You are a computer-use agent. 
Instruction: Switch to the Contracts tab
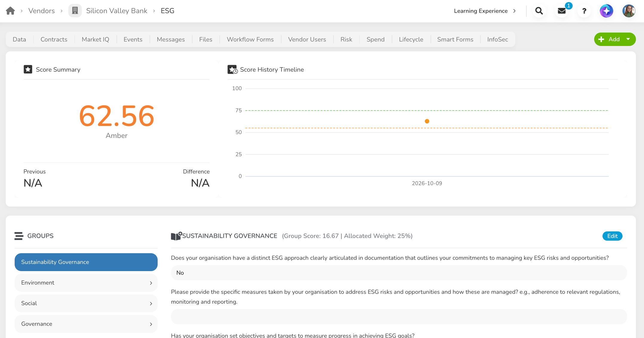[x=54, y=39]
